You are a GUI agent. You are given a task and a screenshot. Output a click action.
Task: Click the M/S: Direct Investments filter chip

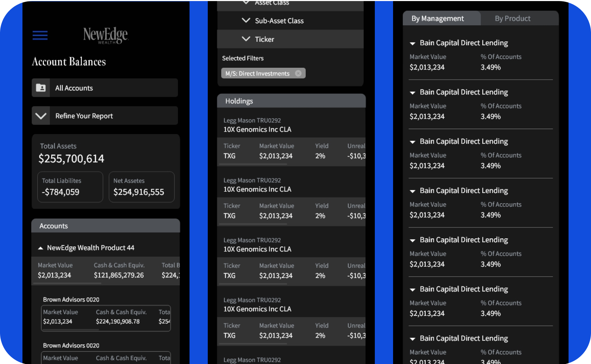coord(263,73)
